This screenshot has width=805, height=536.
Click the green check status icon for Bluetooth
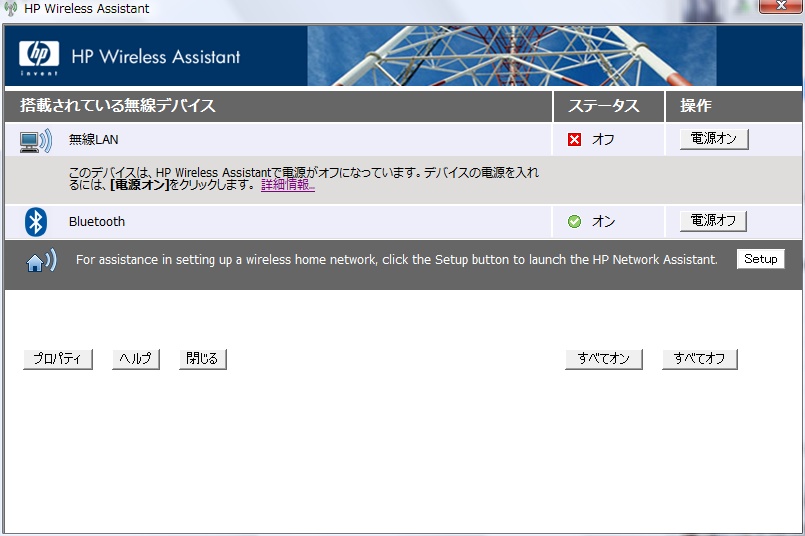pyautogui.click(x=574, y=221)
